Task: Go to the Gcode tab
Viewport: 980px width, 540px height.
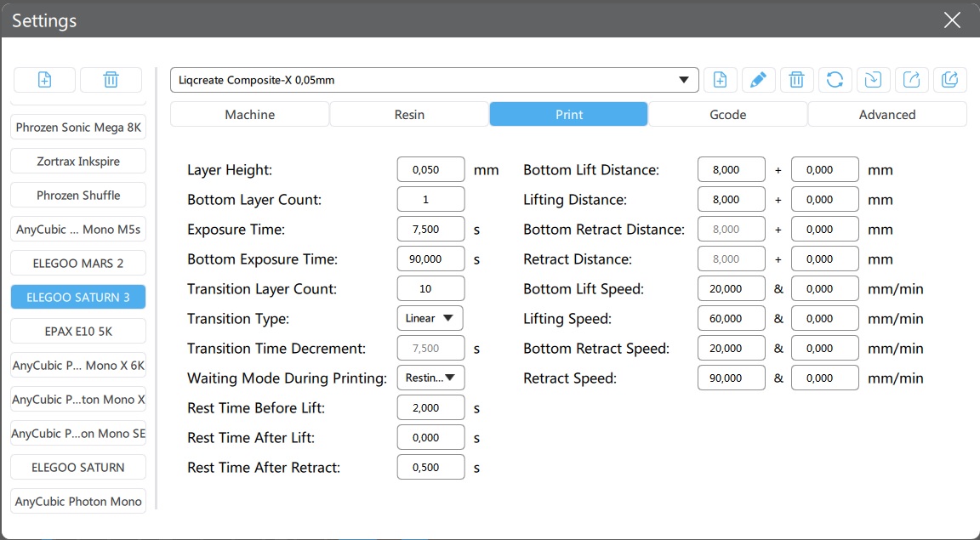Action: [x=727, y=114]
